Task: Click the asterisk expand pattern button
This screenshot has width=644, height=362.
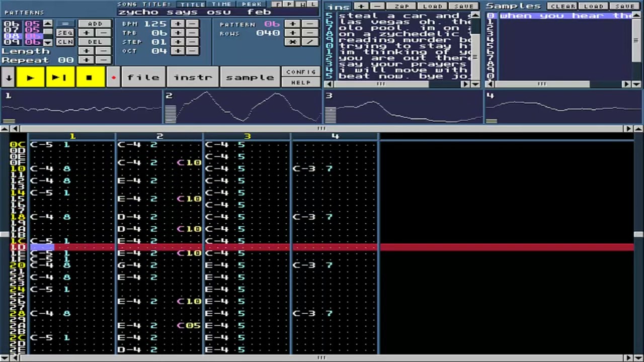Action: coord(293,42)
